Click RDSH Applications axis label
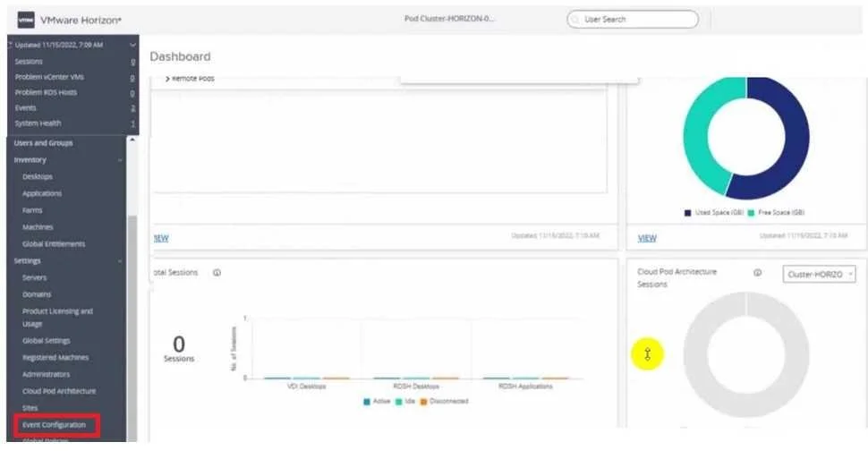Image resolution: width=868 pixels, height=459 pixels. click(525, 386)
